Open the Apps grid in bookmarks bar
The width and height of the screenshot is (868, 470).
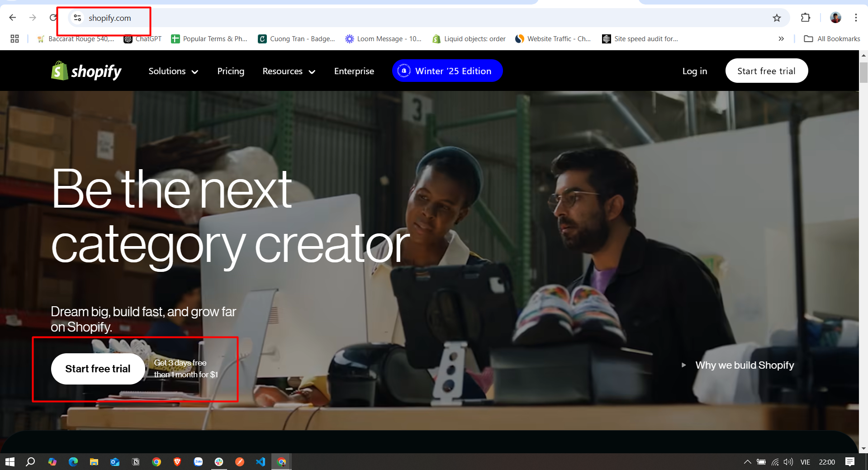tap(14, 39)
